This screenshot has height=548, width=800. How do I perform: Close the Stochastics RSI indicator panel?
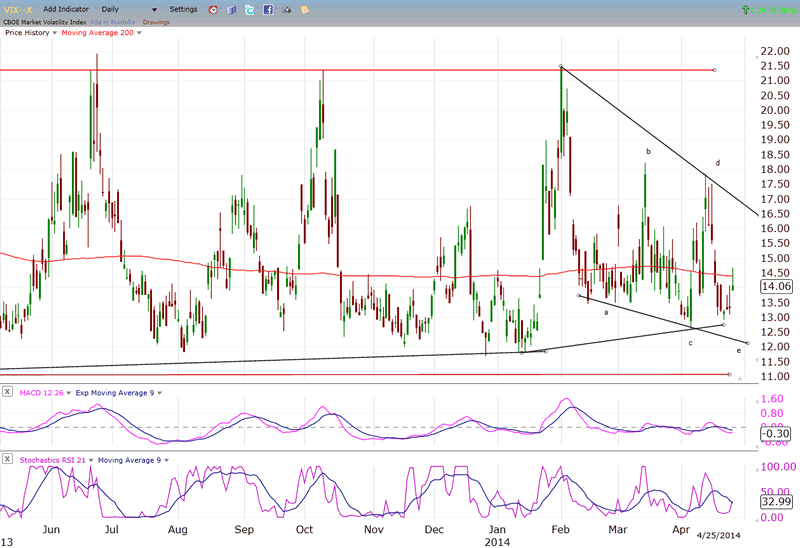[x=7, y=460]
